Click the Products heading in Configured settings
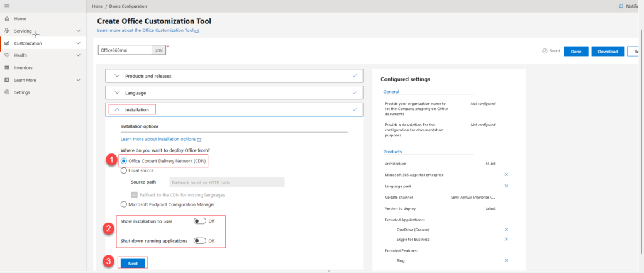The image size is (644, 273). tap(392, 152)
